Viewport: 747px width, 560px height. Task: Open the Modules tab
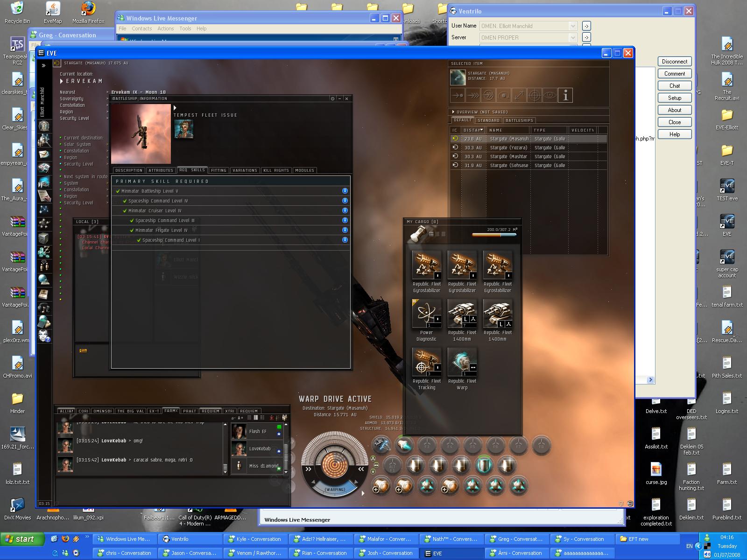pos(305,170)
